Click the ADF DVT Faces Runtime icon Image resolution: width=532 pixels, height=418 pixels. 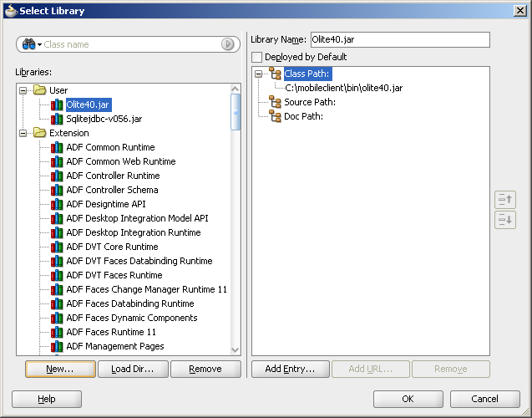pos(57,276)
